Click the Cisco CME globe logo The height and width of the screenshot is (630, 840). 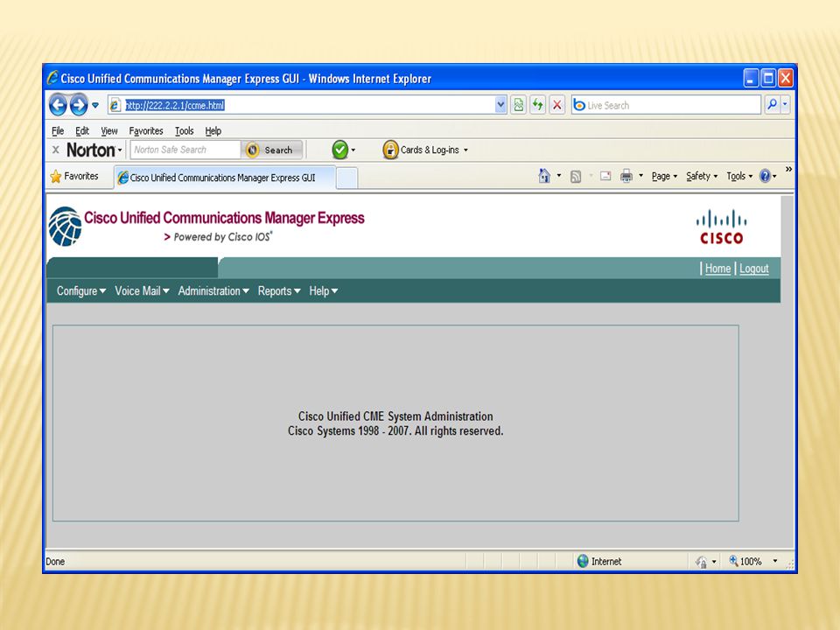pyautogui.click(x=65, y=226)
